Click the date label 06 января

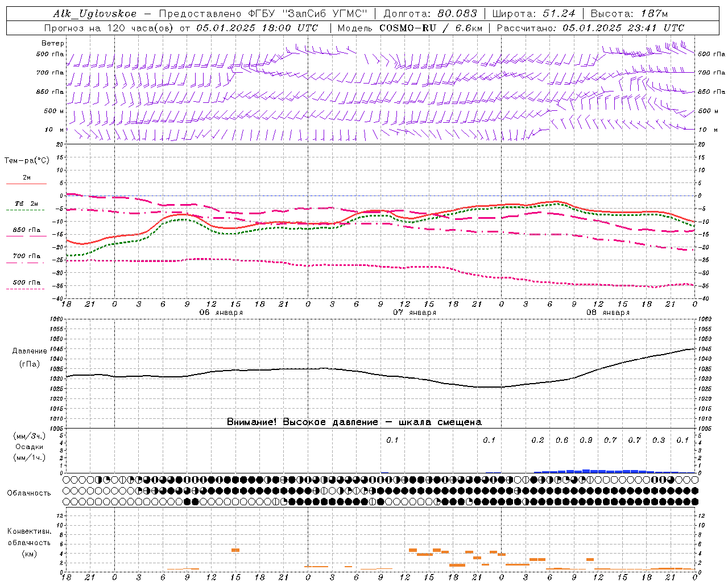click(x=221, y=313)
